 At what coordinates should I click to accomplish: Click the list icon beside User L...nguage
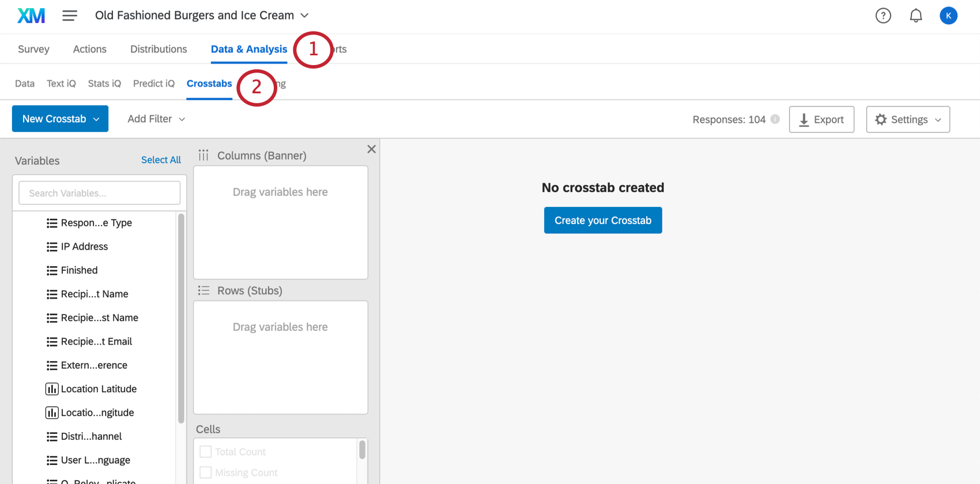pos(52,460)
